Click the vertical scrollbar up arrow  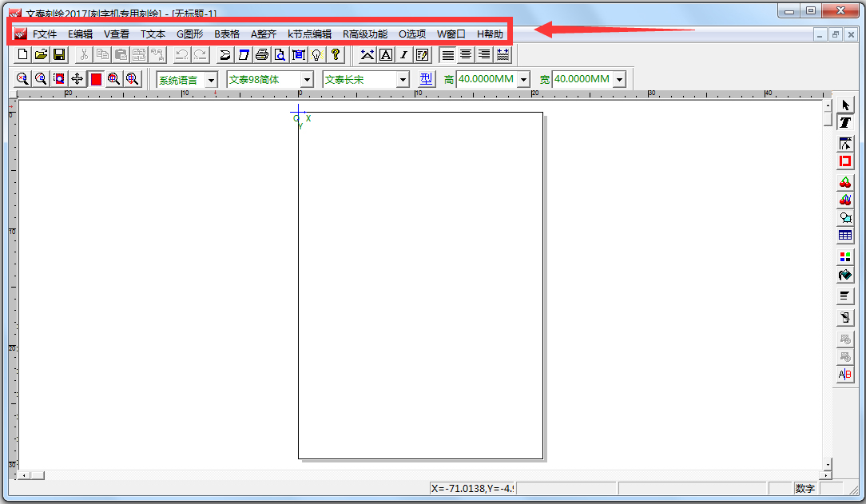coord(828,105)
